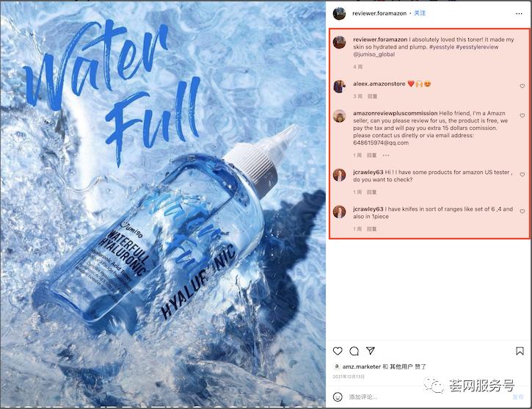Open the #yesstylereview hashtag
Viewport: 532px width, 409px height.
pos(479,46)
